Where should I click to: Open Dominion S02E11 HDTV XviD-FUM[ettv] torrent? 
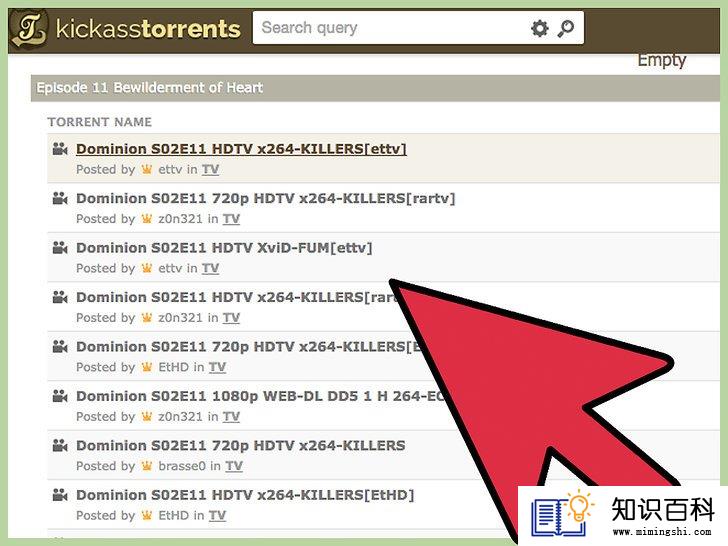pos(224,248)
